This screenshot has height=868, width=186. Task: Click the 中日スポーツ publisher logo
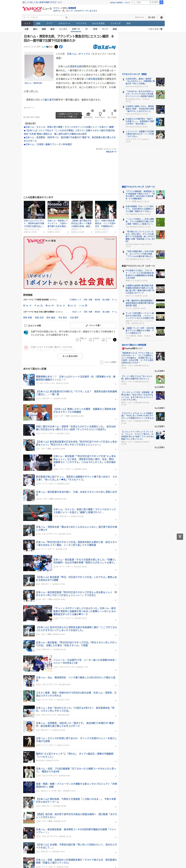point(105,47)
